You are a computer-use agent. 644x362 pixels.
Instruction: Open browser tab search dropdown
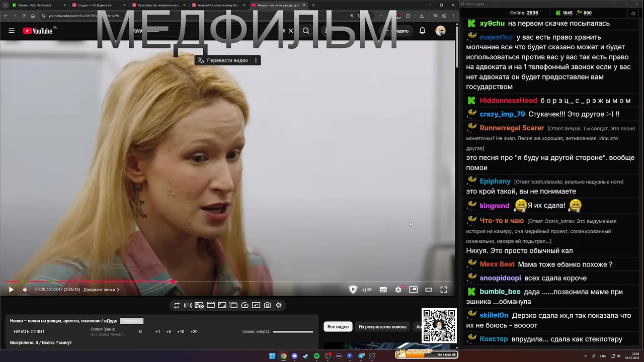[5, 5]
